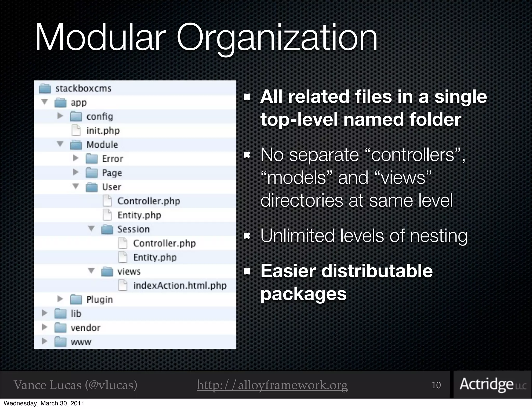Click the indexAction.html.php file icon
The height and width of the screenshot is (409, 532).
pos(123,285)
